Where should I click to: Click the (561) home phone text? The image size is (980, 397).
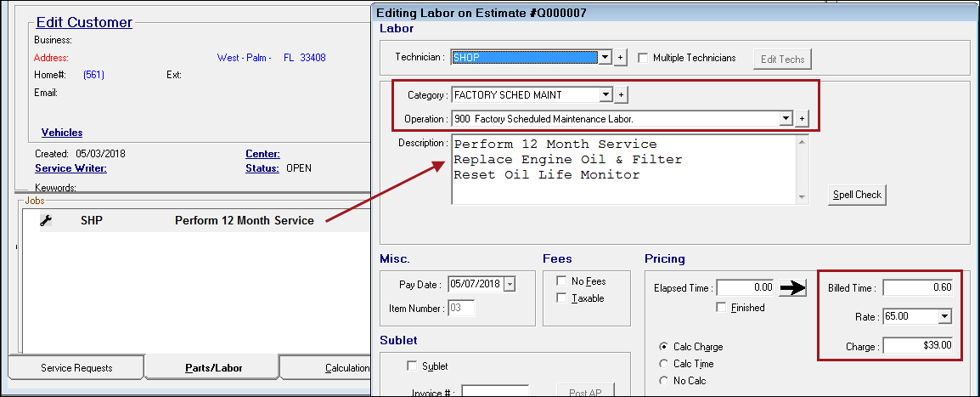pos(93,75)
